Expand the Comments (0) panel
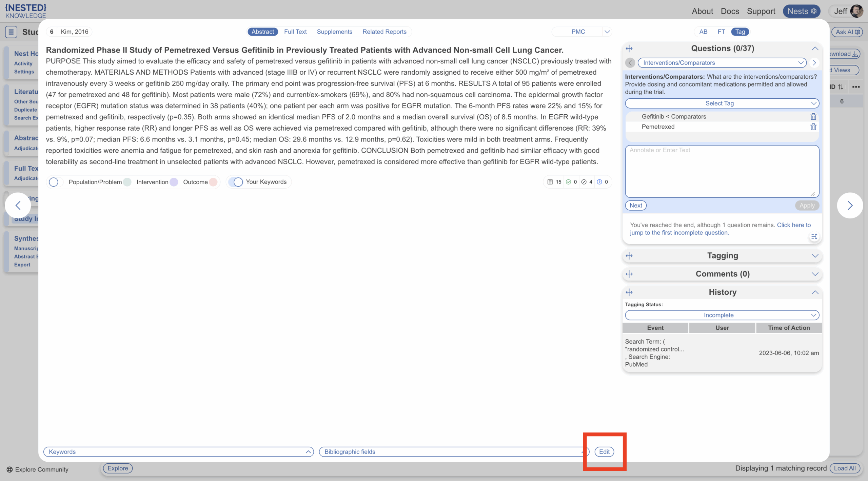 coord(722,274)
